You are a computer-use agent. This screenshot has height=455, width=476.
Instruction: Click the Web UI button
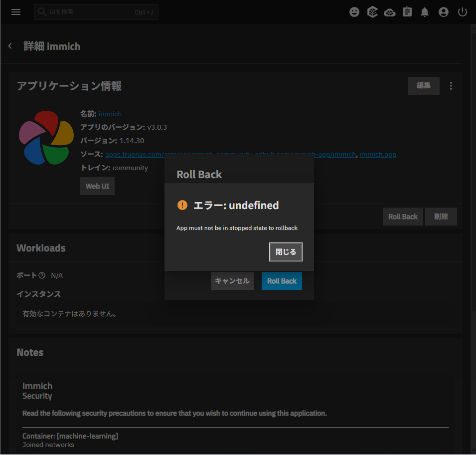point(97,186)
